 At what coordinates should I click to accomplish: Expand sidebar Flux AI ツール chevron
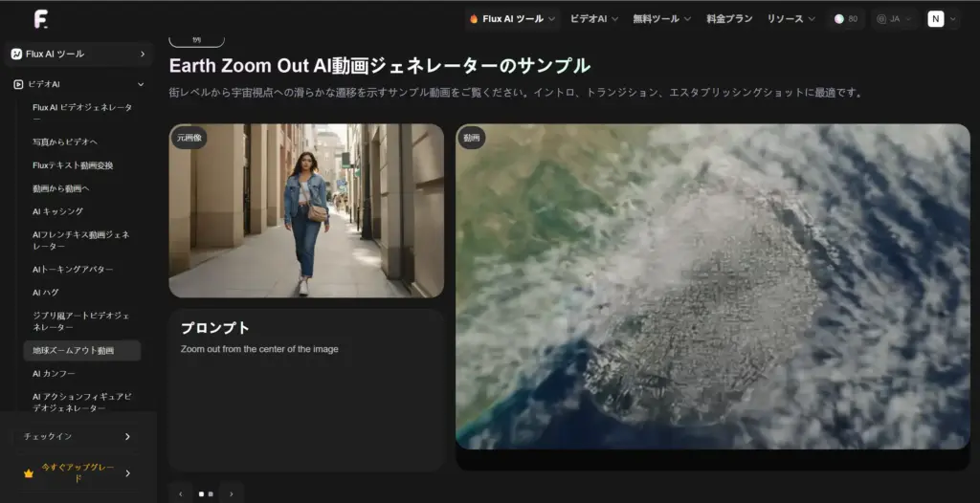click(143, 55)
